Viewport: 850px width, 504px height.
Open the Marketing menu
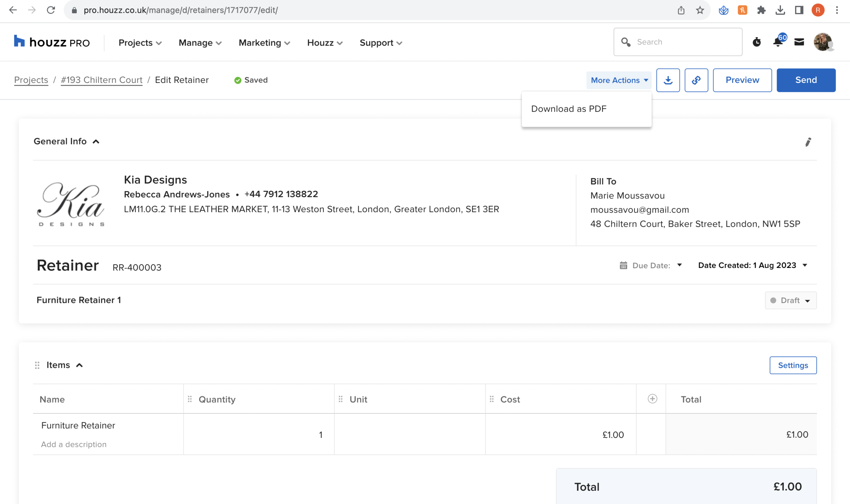point(264,43)
